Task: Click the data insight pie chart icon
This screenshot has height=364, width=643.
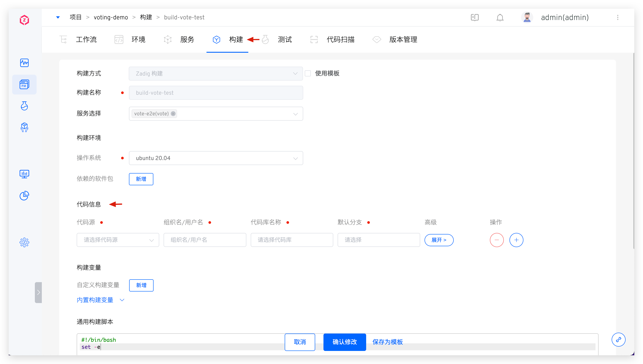Action: pyautogui.click(x=24, y=195)
